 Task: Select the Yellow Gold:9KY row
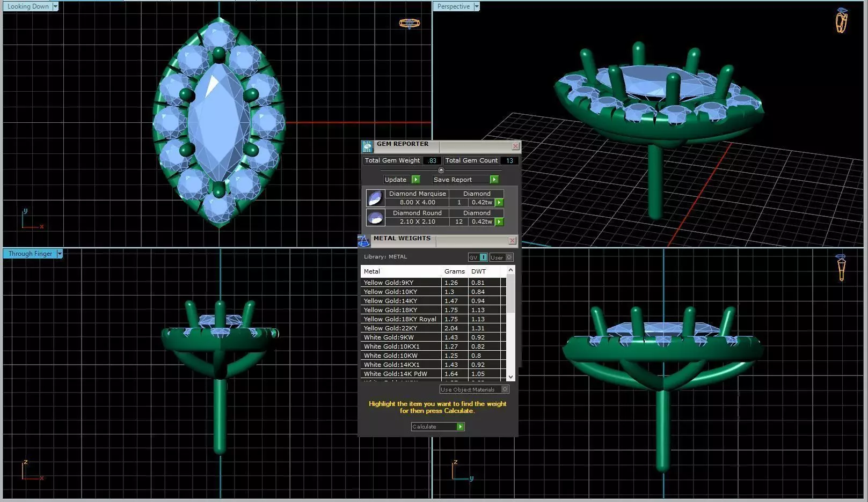click(433, 283)
